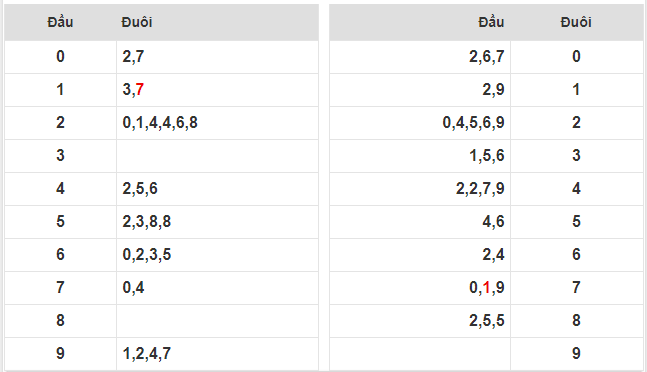Select right table cell 0,4,5,6,9
Viewport: 647px width, 372px height.
[x=420, y=123]
